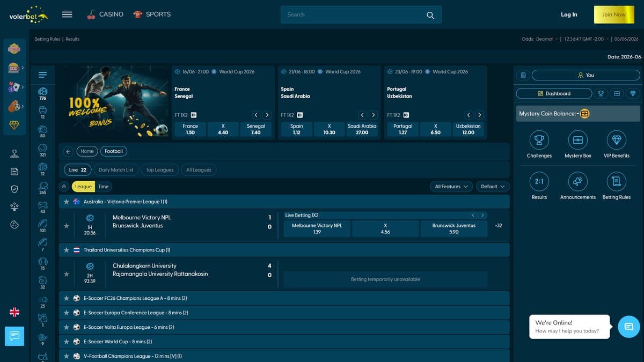644x362 pixels.
Task: Open the playing cards casino icon
Action: (x=14, y=87)
